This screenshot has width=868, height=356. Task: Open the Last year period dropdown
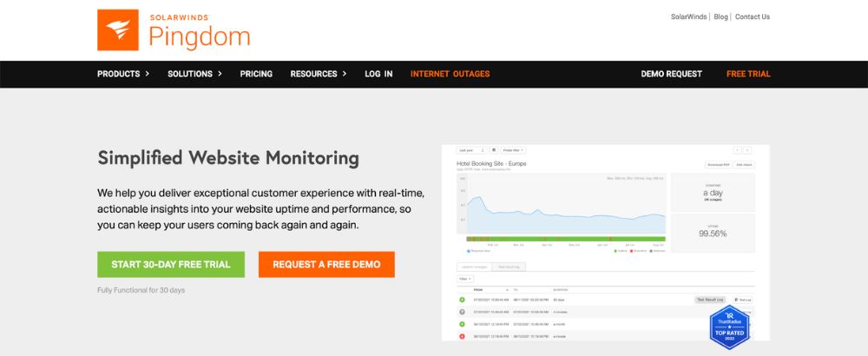471,150
